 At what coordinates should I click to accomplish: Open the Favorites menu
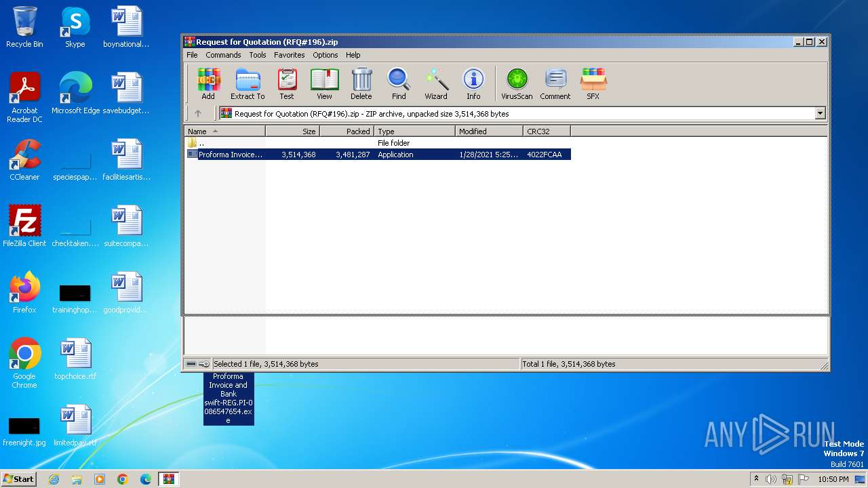(x=290, y=55)
